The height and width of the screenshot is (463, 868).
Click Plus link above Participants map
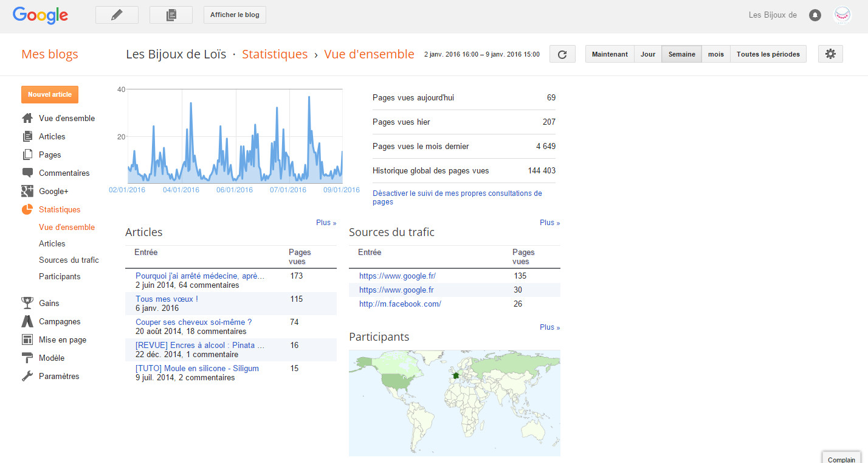pos(549,327)
